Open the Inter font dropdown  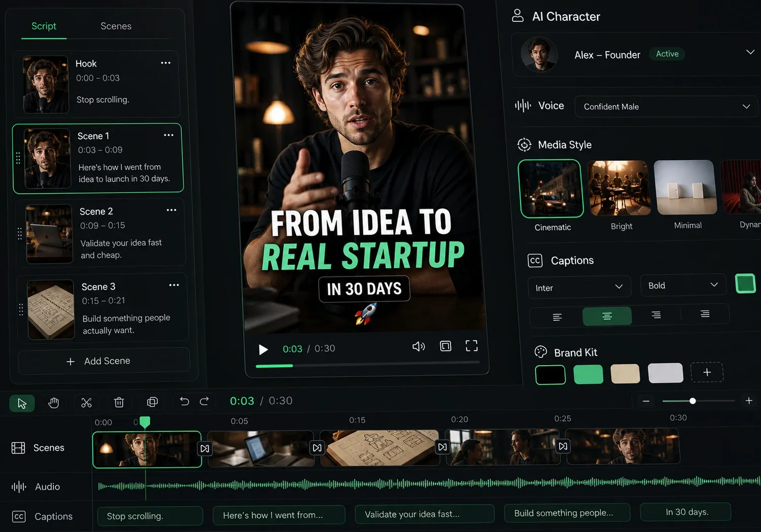click(x=579, y=287)
